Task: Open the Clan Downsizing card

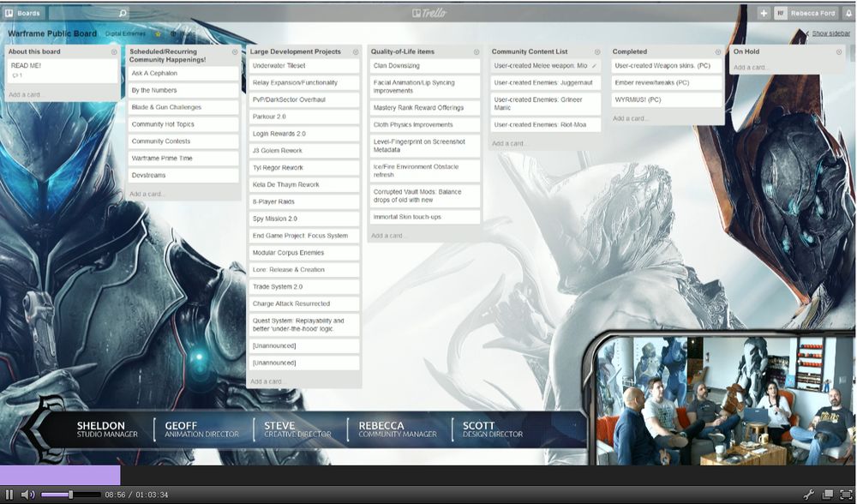Action: 425,66
